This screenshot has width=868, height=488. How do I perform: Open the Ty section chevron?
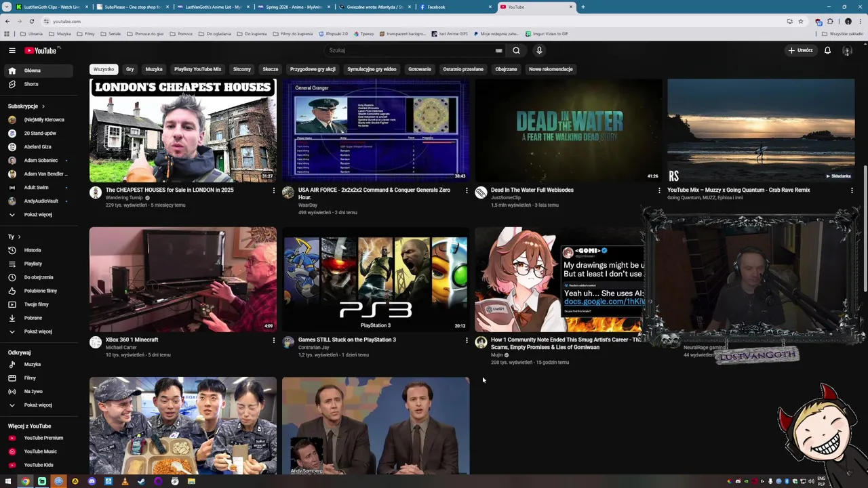pos(19,237)
